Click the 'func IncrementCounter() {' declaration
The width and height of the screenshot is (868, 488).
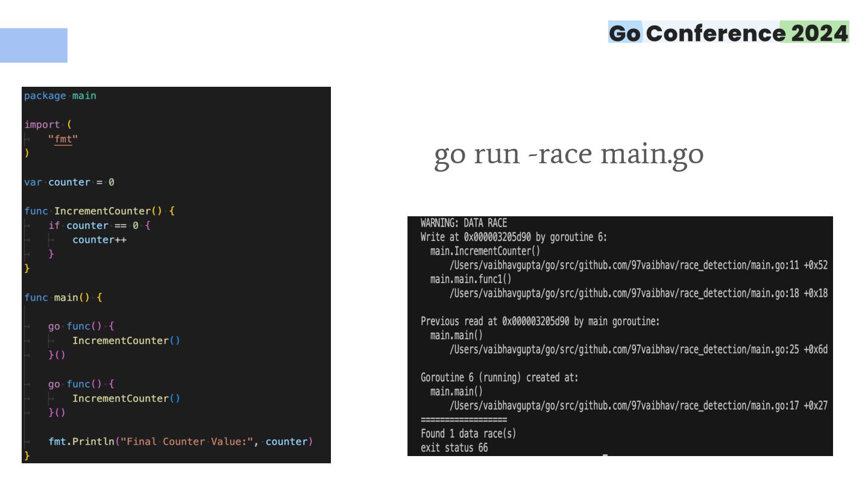[99, 211]
